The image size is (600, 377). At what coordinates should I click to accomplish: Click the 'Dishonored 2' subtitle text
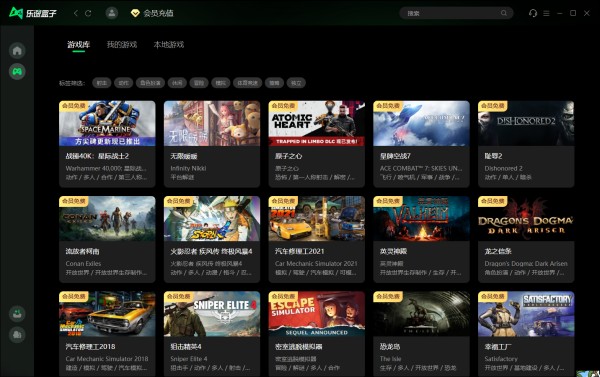[504, 168]
